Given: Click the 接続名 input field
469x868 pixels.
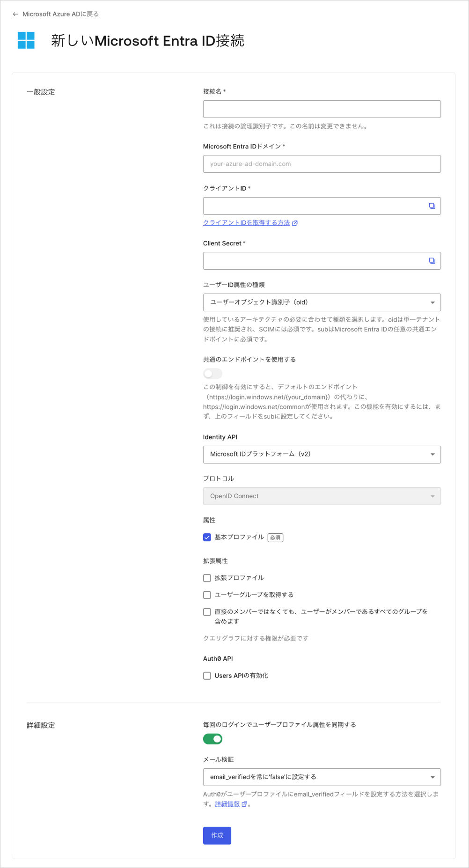Looking at the screenshot, I should click(322, 109).
